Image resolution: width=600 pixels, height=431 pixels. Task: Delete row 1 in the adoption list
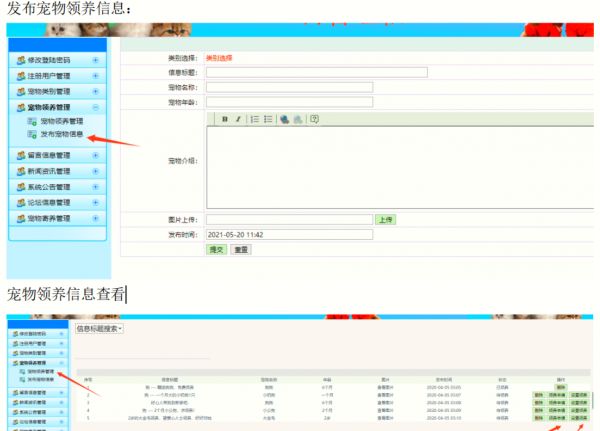click(x=561, y=387)
